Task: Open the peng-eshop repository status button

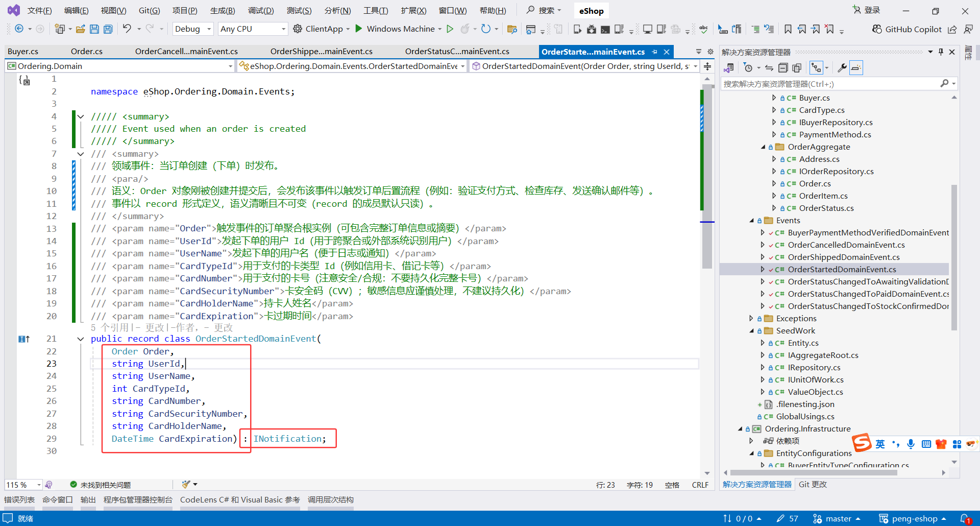Action: coord(912,518)
